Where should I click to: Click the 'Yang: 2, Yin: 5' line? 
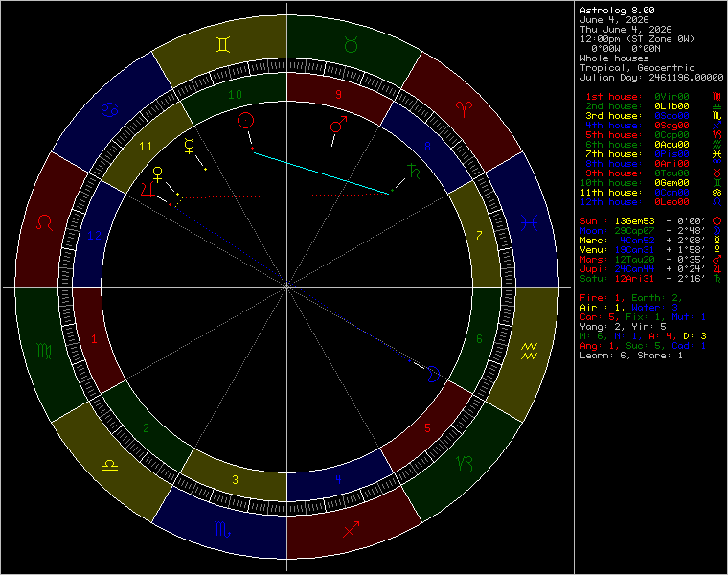[x=623, y=327]
